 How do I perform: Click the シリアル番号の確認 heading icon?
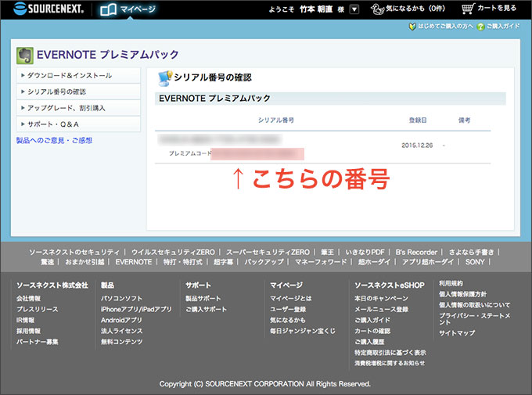coord(165,78)
